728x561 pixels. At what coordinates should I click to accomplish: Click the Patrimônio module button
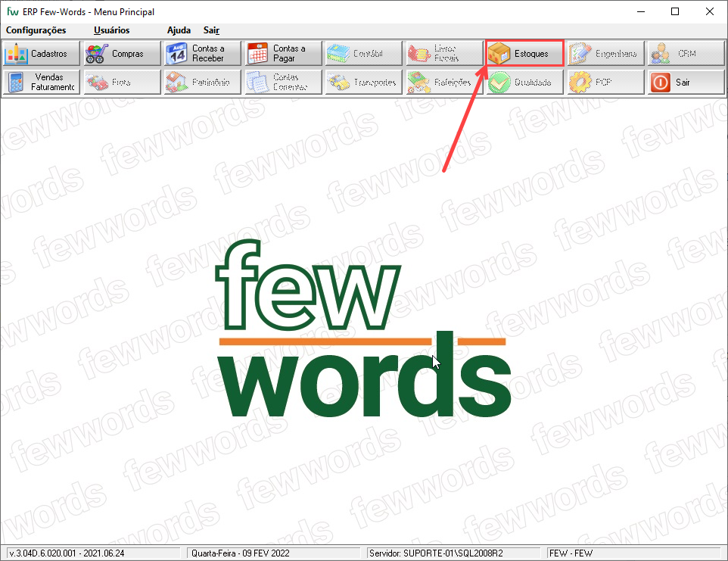click(x=203, y=83)
